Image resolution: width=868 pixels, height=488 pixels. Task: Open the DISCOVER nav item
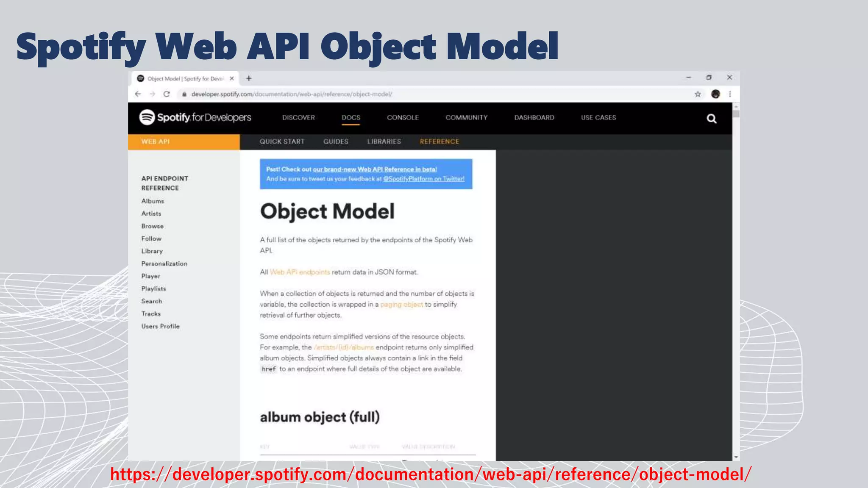coord(298,117)
